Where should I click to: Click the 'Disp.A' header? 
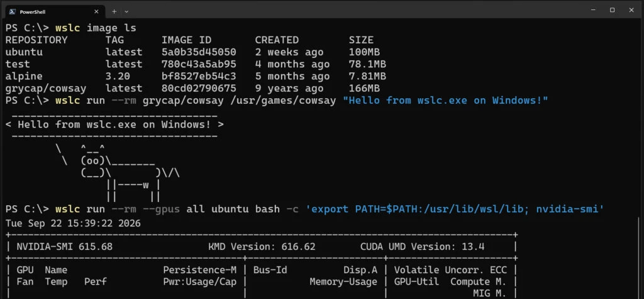360,270
